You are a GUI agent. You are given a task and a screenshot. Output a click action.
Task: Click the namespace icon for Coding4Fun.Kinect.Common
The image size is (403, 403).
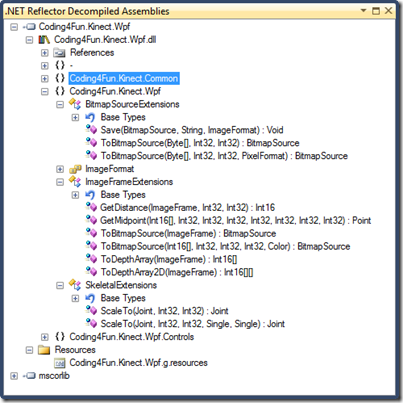click(x=60, y=78)
